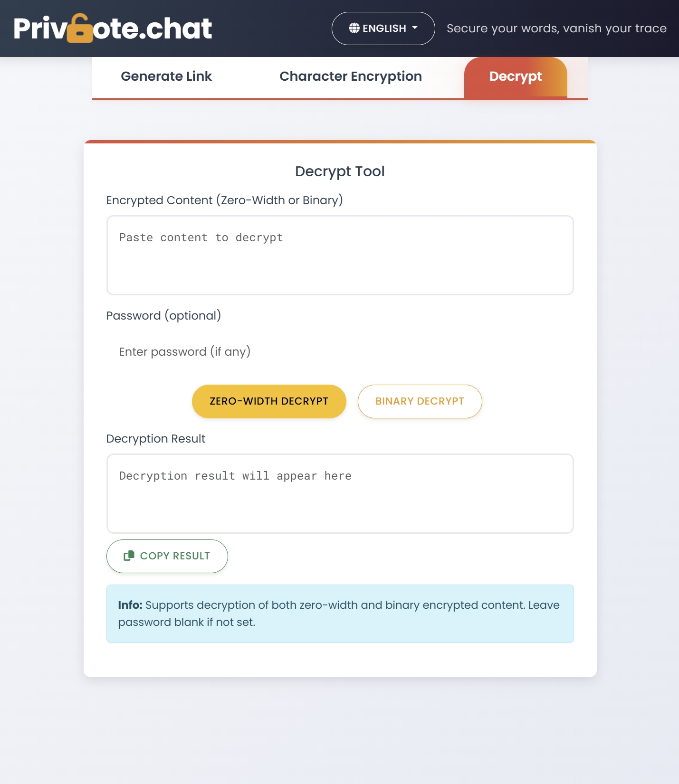Switch to the Generate Link tab
679x784 pixels.
tap(166, 76)
